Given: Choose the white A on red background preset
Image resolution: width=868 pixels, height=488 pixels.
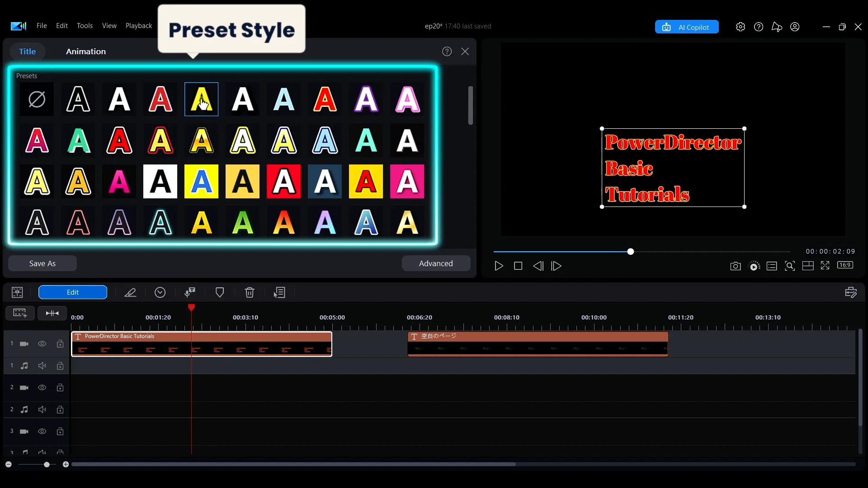Looking at the screenshot, I should click(x=283, y=181).
